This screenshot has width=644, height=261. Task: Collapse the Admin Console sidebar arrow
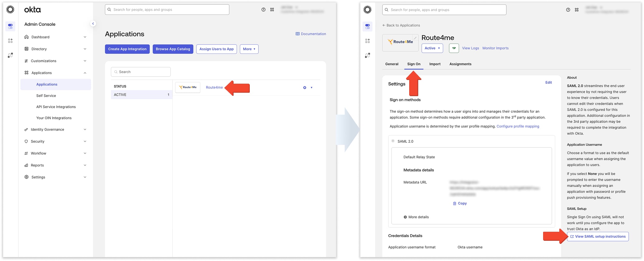93,24
